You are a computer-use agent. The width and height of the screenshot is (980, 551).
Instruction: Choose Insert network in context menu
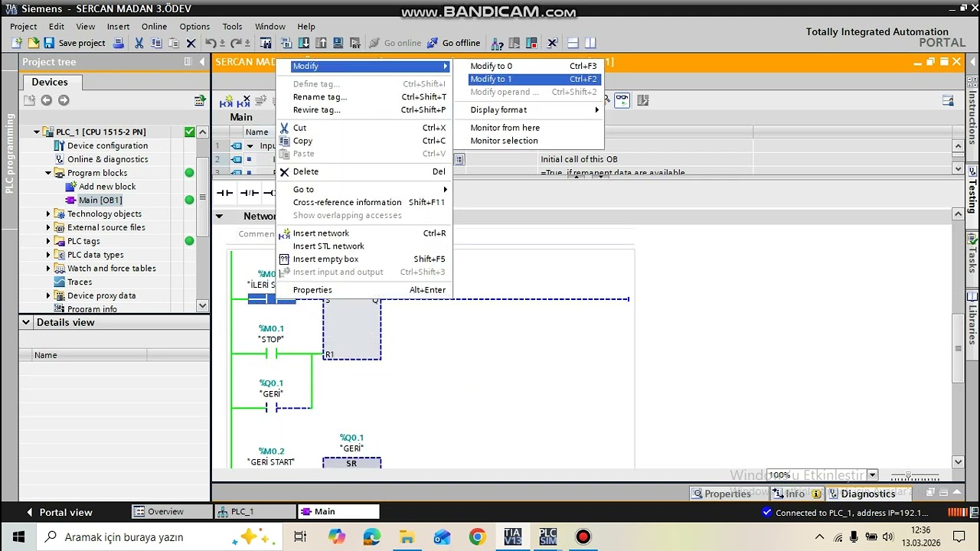pyautogui.click(x=364, y=233)
